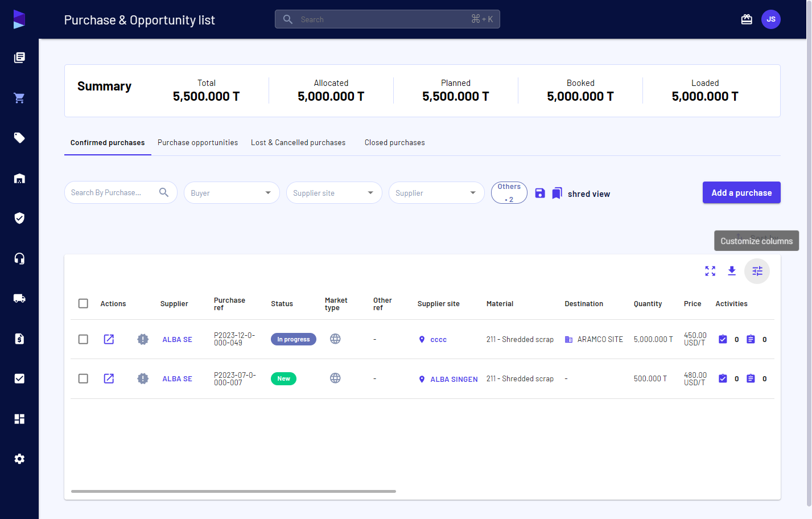This screenshot has height=519, width=812.
Task: Click the Price column header
Action: pos(693,304)
